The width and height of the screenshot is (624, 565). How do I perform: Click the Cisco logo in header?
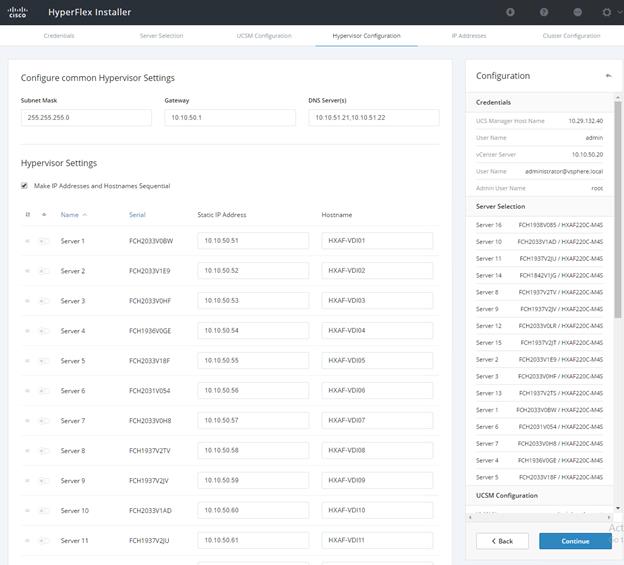18,12
